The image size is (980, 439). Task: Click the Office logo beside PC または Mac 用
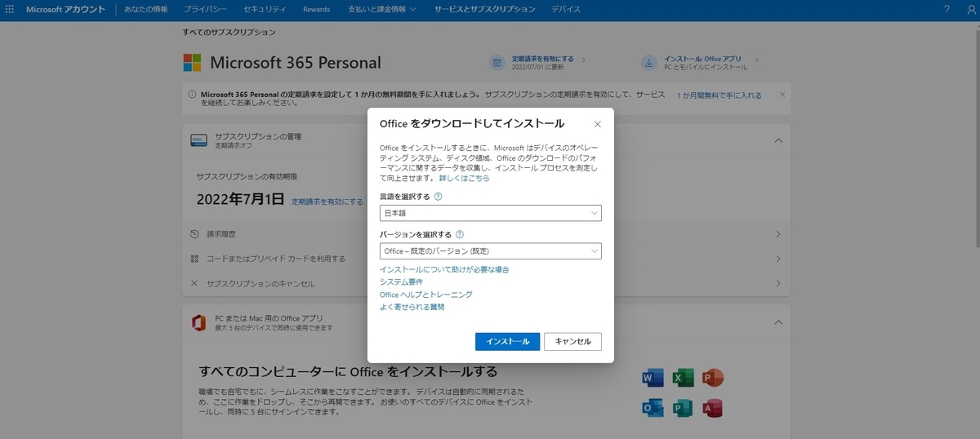coord(198,322)
